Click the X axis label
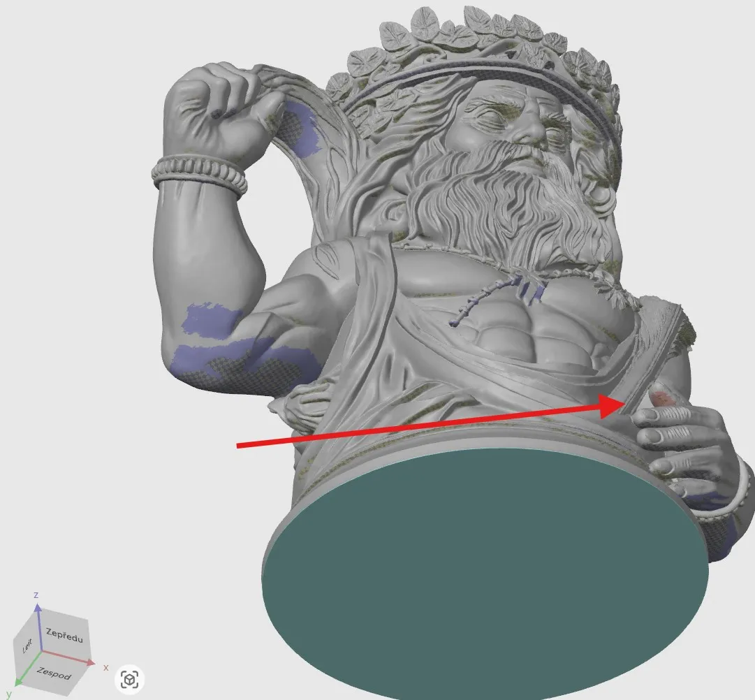Screen dimensions: 755x700 click(106, 668)
